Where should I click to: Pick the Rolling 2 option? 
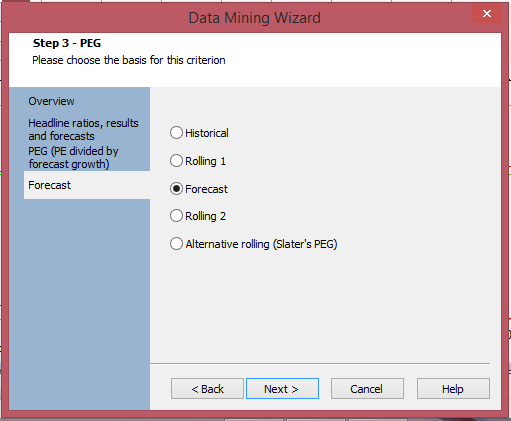point(176,216)
